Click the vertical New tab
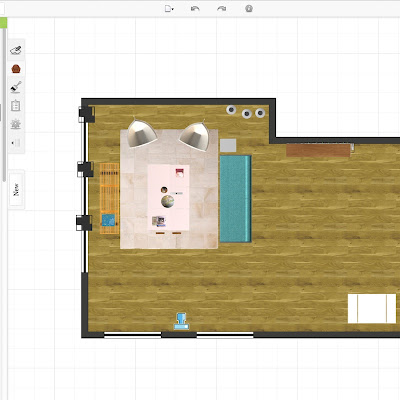 [x=16, y=190]
